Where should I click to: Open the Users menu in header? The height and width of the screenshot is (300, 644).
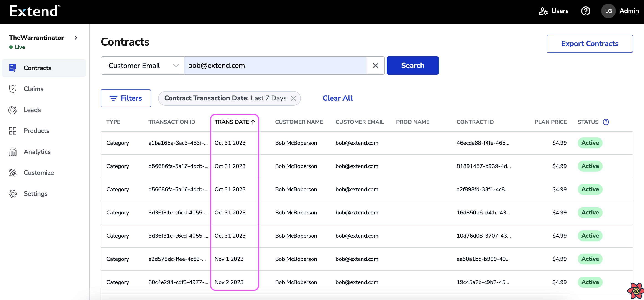click(553, 11)
